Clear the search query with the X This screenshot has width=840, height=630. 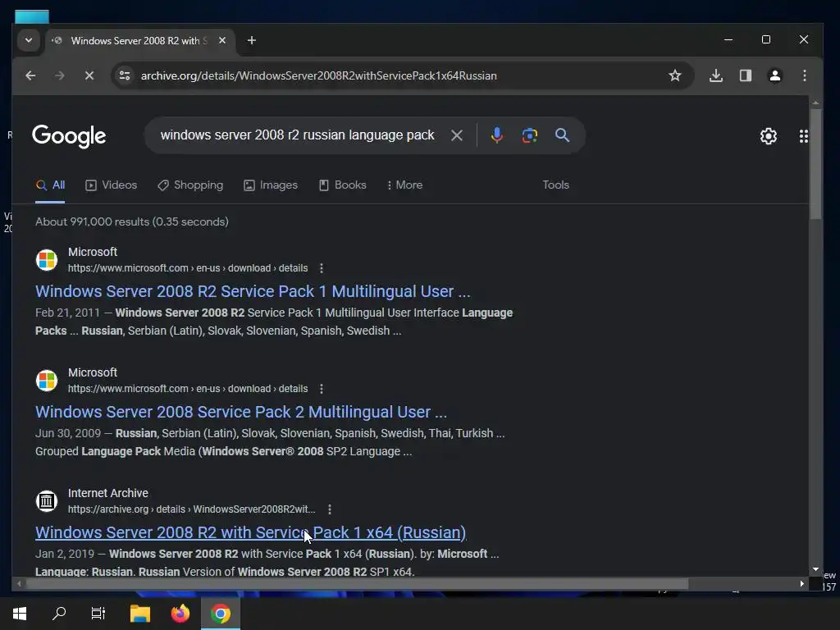tap(456, 135)
